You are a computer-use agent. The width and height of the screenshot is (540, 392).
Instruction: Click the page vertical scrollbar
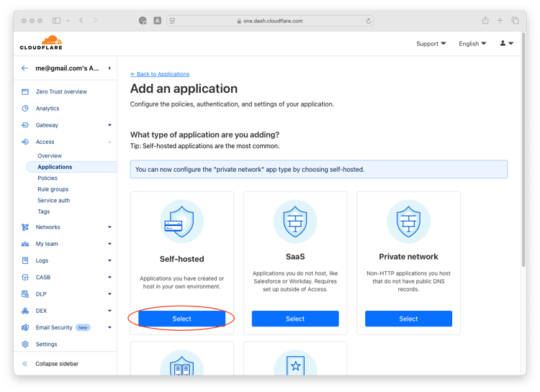click(x=524, y=150)
